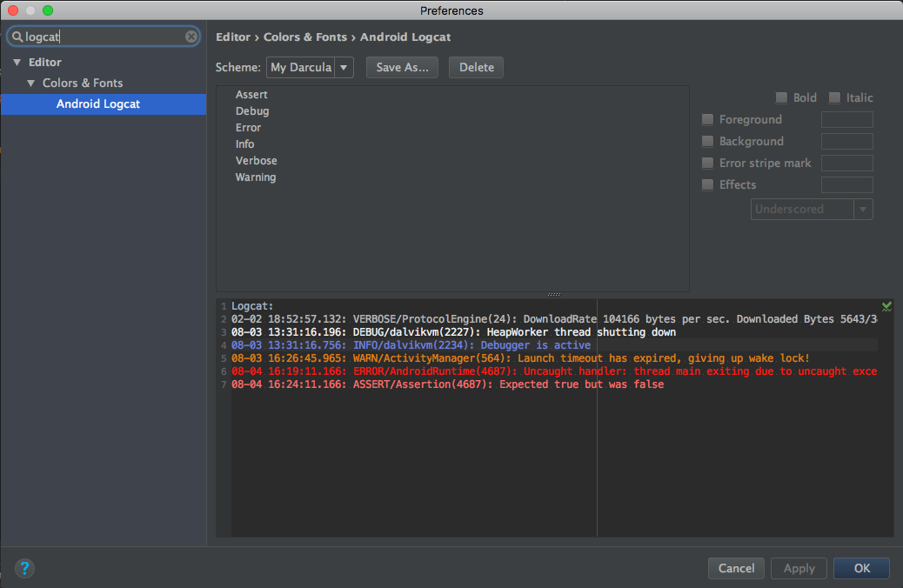Viewport: 903px width, 588px height.
Task: Click the DEBUG/dalvikvm preview line
Action: [453, 332]
